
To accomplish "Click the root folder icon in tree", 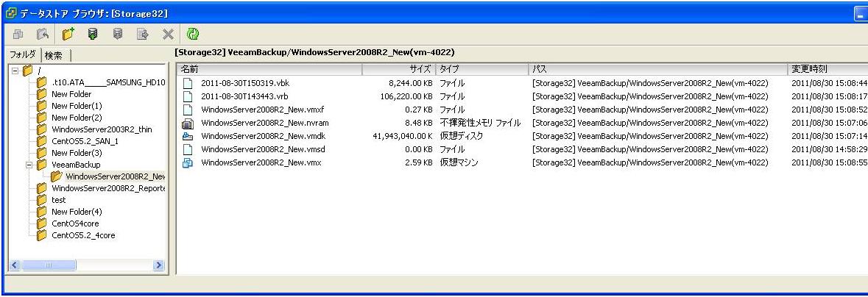I will click(x=28, y=71).
